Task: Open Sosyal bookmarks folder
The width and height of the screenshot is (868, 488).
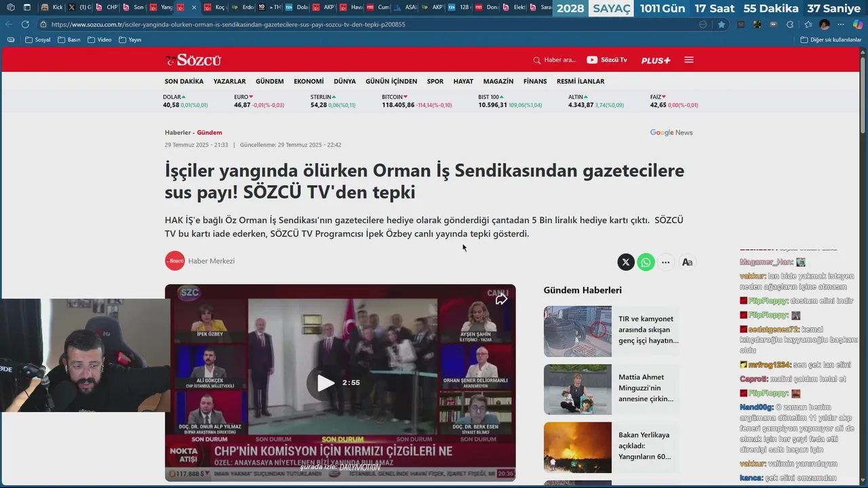Action: pos(37,40)
